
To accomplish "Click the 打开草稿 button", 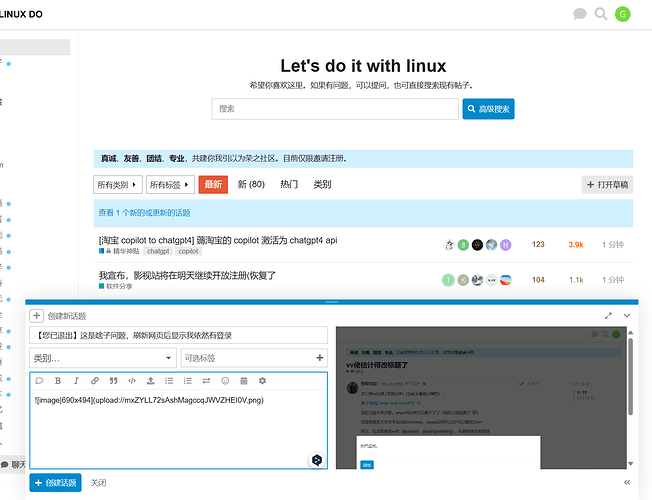I will pos(607,185).
